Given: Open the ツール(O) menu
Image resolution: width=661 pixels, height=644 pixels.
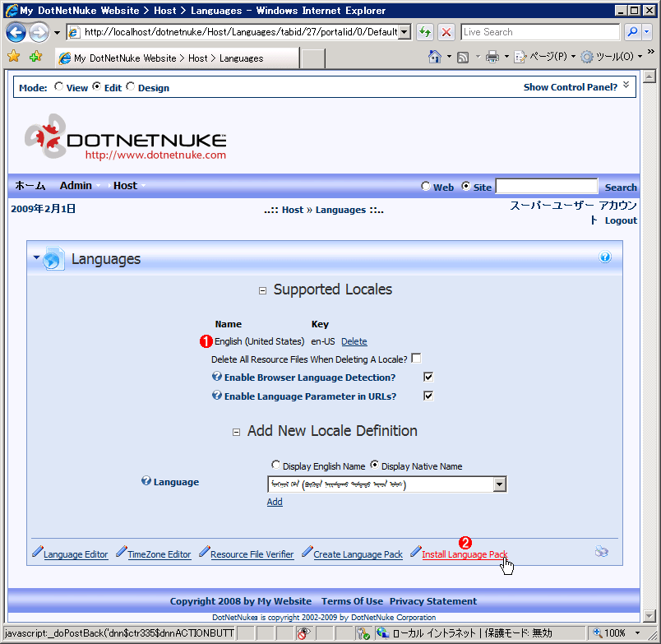Looking at the screenshot, I should (x=611, y=57).
